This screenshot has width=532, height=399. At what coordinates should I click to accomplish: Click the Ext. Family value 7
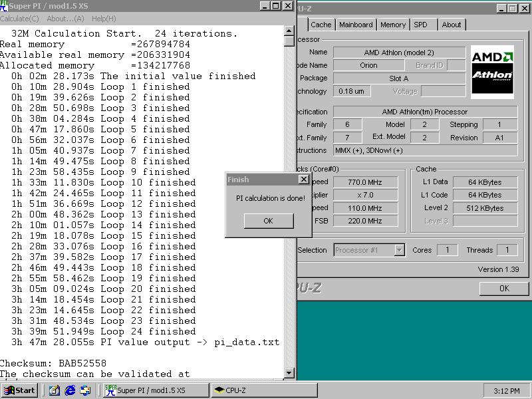347,138
